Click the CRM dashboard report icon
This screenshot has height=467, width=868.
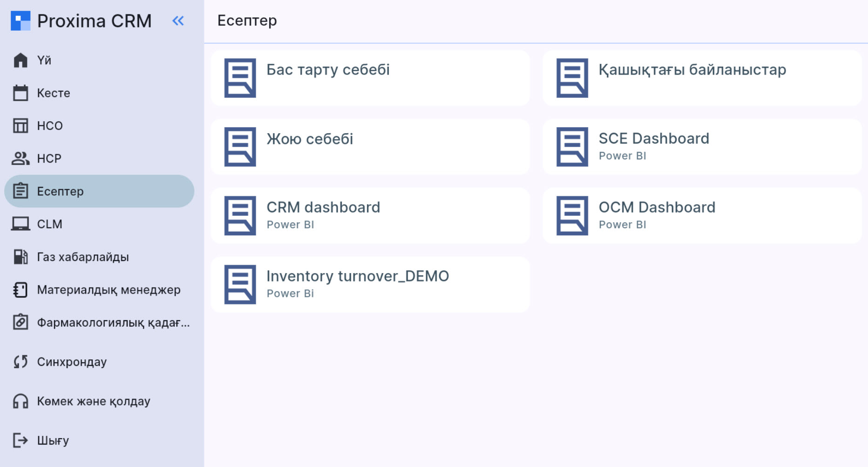coord(240,216)
